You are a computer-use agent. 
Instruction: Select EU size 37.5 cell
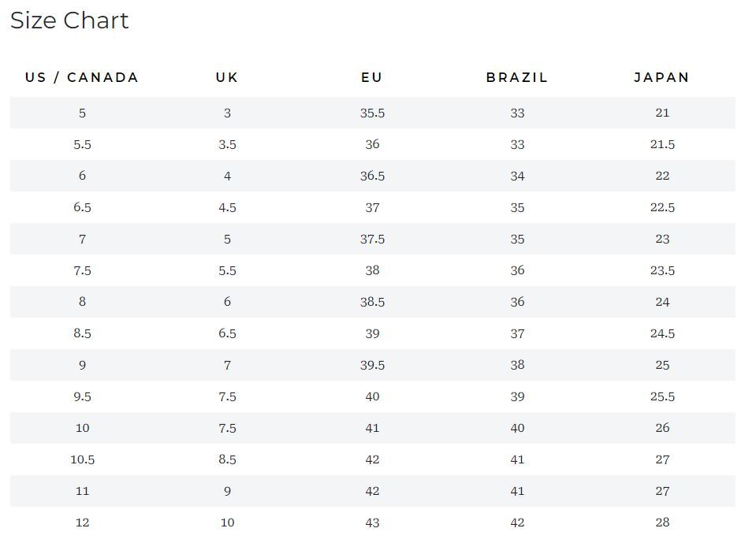click(372, 239)
